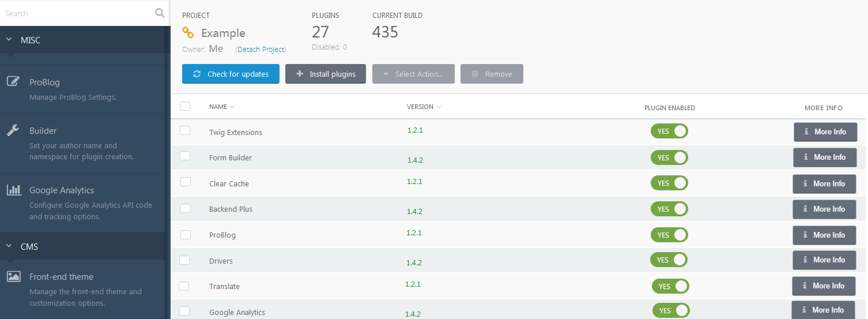
Task: Click the current build number 435
Action: pos(385,32)
